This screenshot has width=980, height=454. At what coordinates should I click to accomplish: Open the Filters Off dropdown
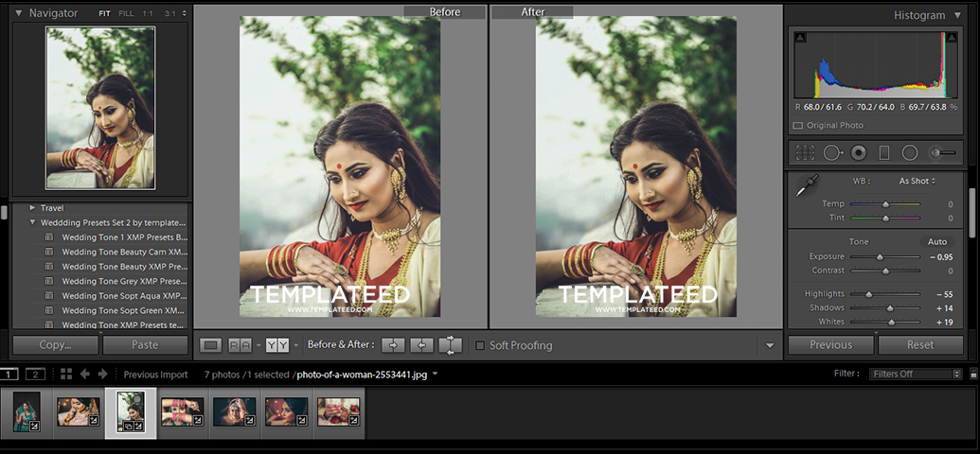(916, 374)
